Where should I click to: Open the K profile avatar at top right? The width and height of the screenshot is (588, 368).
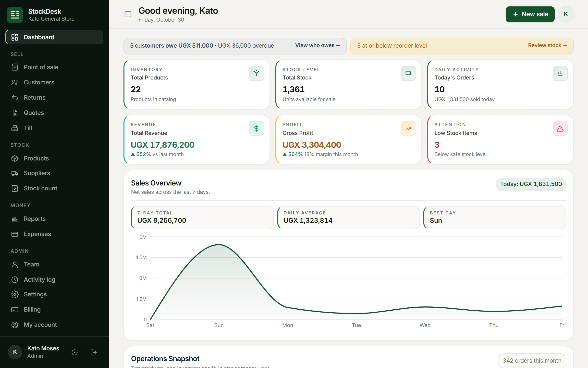pos(566,14)
